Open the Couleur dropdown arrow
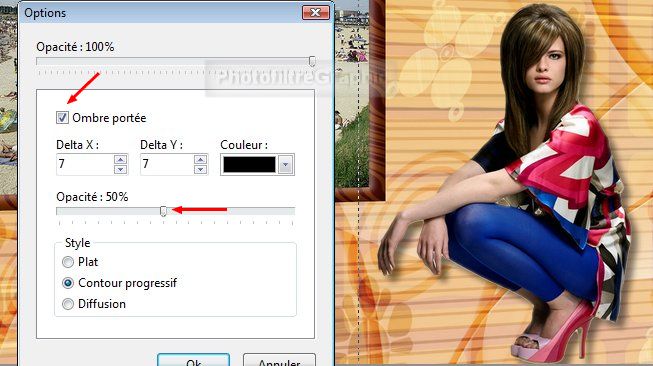653x366 pixels. coord(285,164)
